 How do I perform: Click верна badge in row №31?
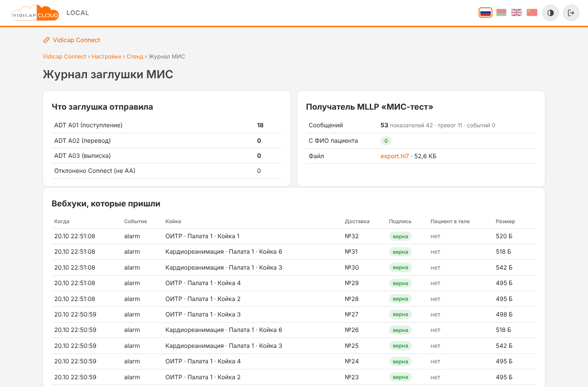[400, 252]
